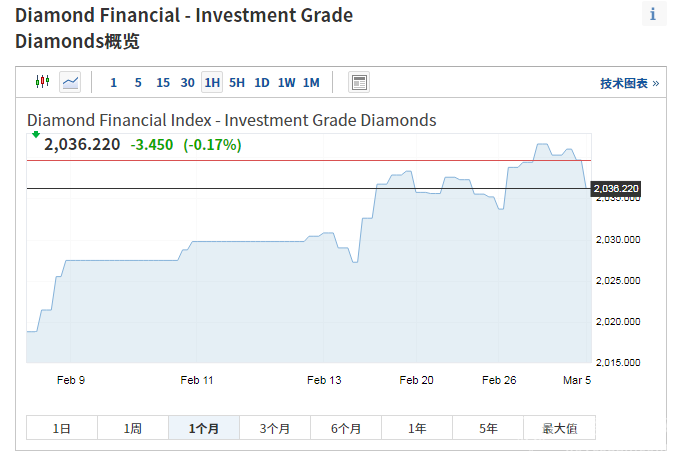Set interval to 30 minutes
682x459 pixels.
188,83
